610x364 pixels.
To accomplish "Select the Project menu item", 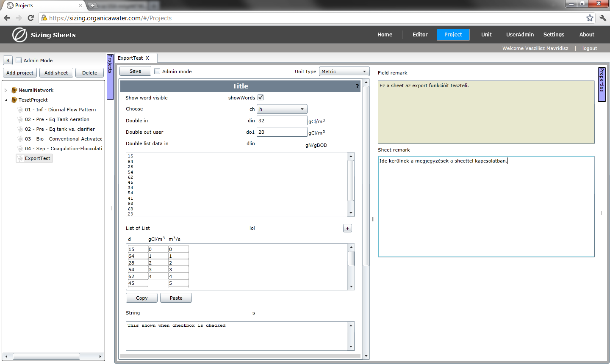I will tap(453, 35).
